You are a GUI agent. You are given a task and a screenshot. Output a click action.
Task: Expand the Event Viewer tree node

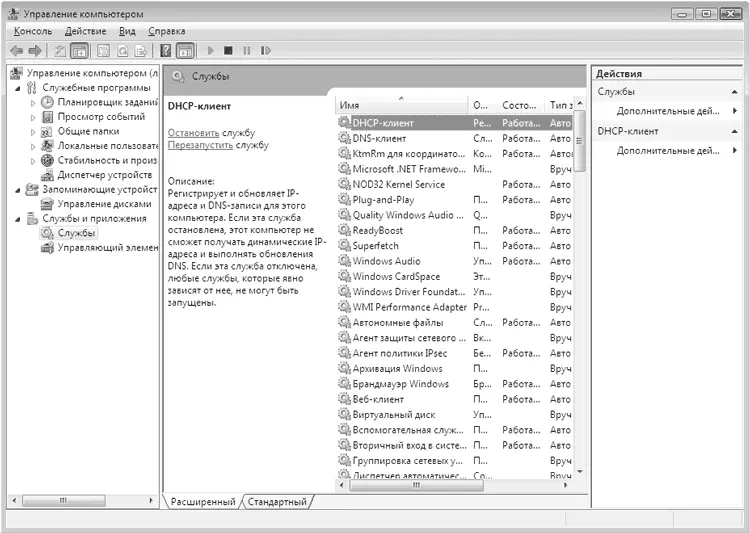[33, 117]
